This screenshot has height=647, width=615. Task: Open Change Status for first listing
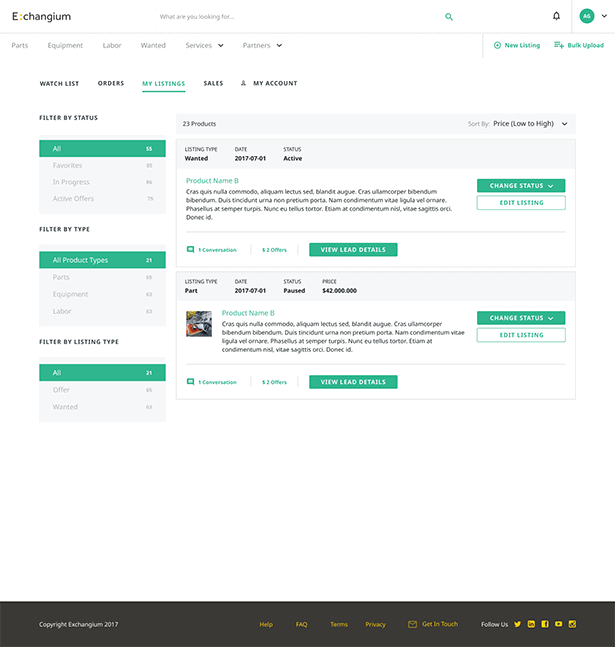pyautogui.click(x=521, y=186)
